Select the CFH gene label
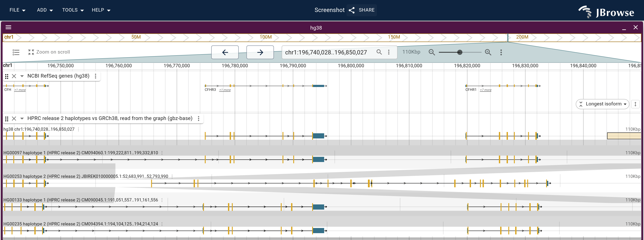The height and width of the screenshot is (240, 644). coord(8,90)
